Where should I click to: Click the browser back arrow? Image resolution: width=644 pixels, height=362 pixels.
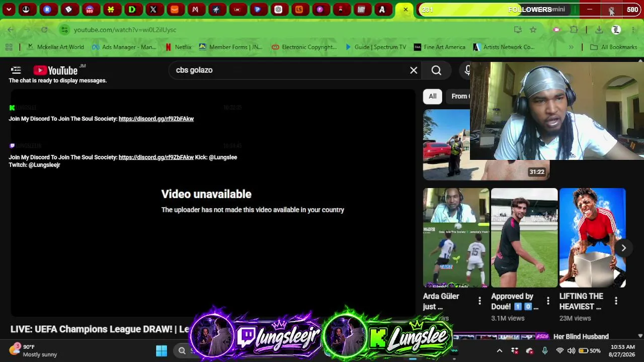11,30
